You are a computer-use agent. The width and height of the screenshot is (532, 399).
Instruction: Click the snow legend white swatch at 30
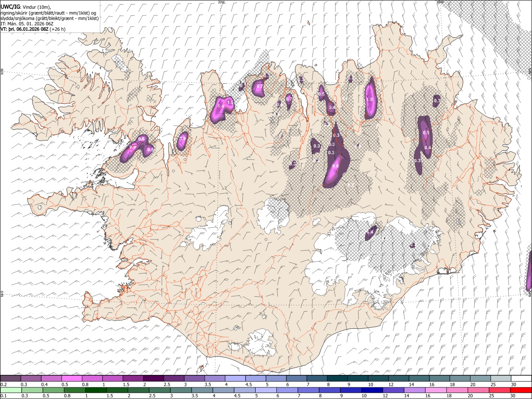point(521,379)
